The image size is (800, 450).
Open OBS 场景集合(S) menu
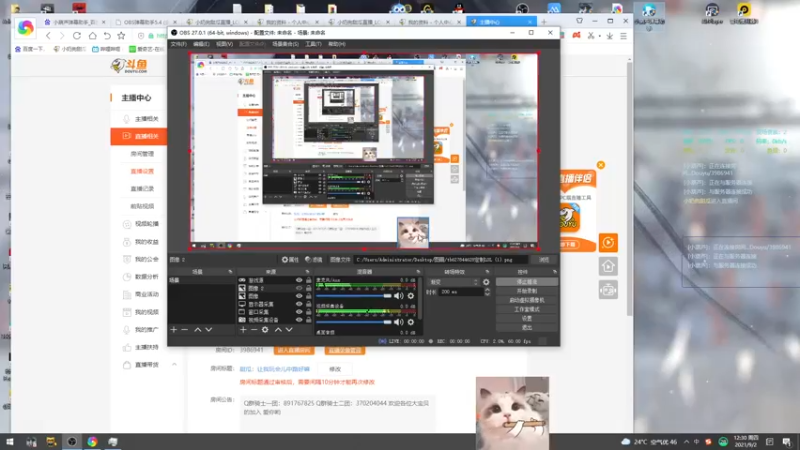click(285, 44)
